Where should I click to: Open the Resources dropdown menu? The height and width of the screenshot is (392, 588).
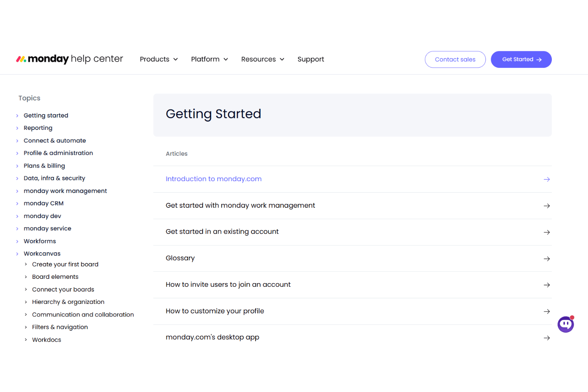click(263, 59)
